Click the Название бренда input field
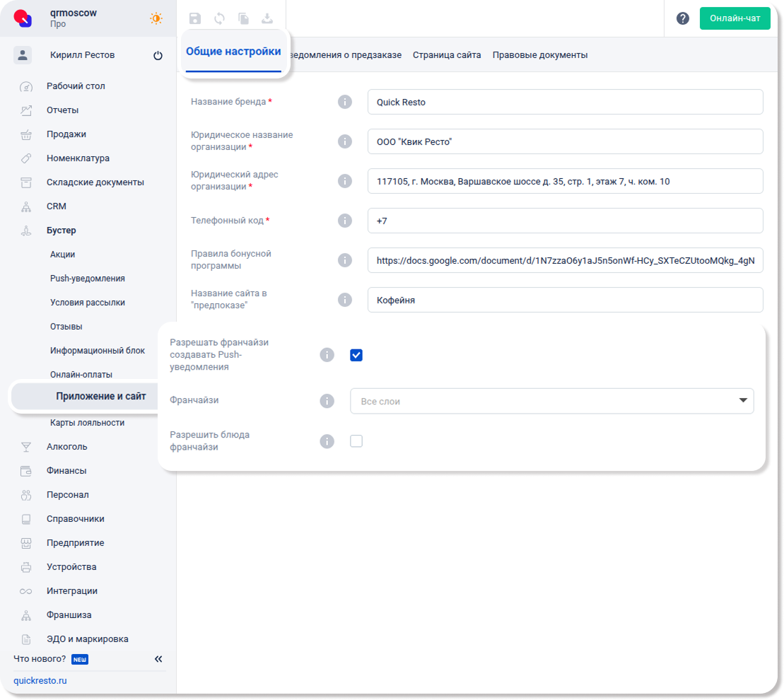 click(565, 102)
